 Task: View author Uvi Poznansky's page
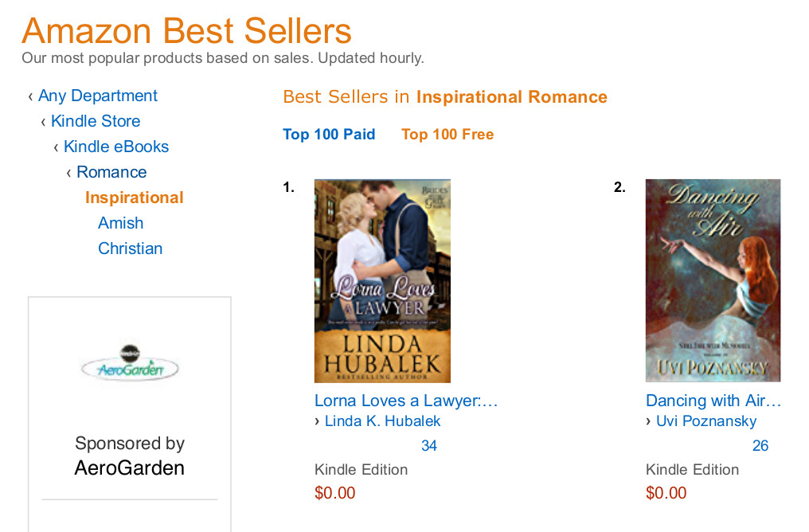pyautogui.click(x=706, y=421)
